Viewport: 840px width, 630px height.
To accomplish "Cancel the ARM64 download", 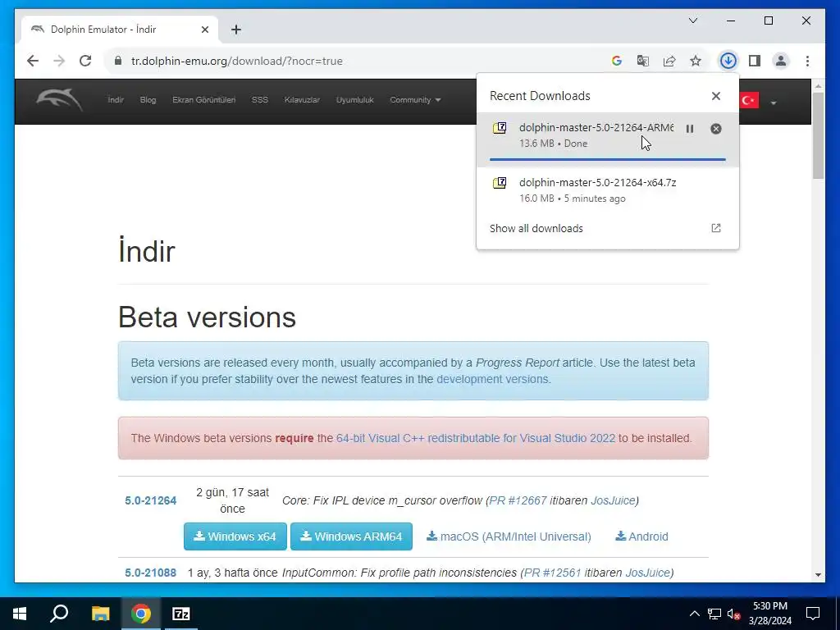I will pyautogui.click(x=715, y=129).
